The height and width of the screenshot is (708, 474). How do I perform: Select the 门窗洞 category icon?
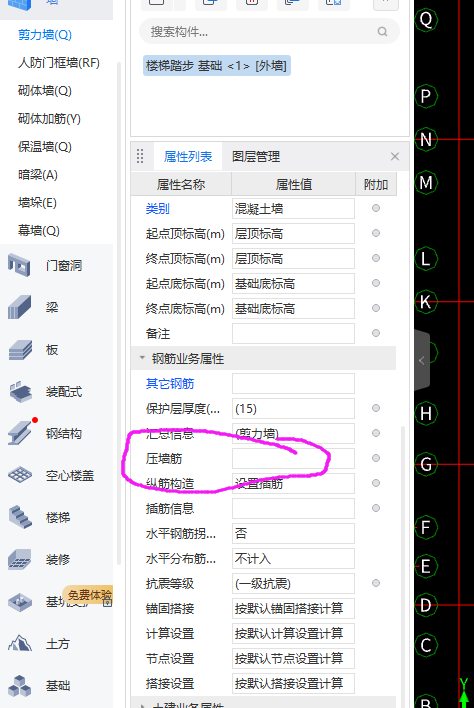click(19, 265)
